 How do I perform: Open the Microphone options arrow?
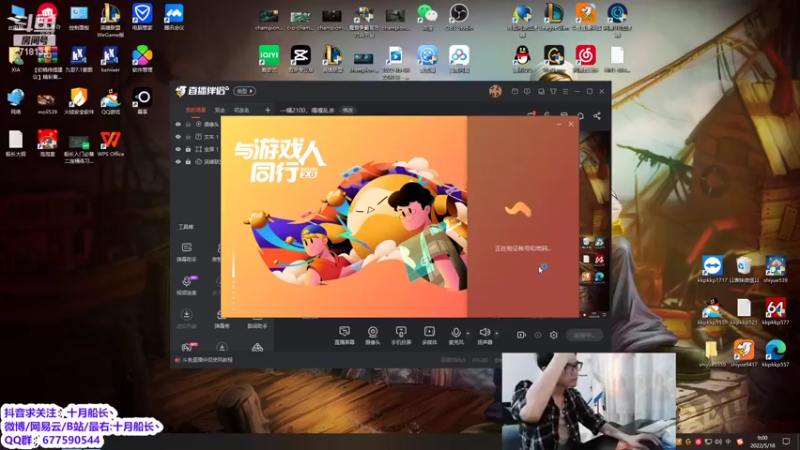tap(468, 334)
